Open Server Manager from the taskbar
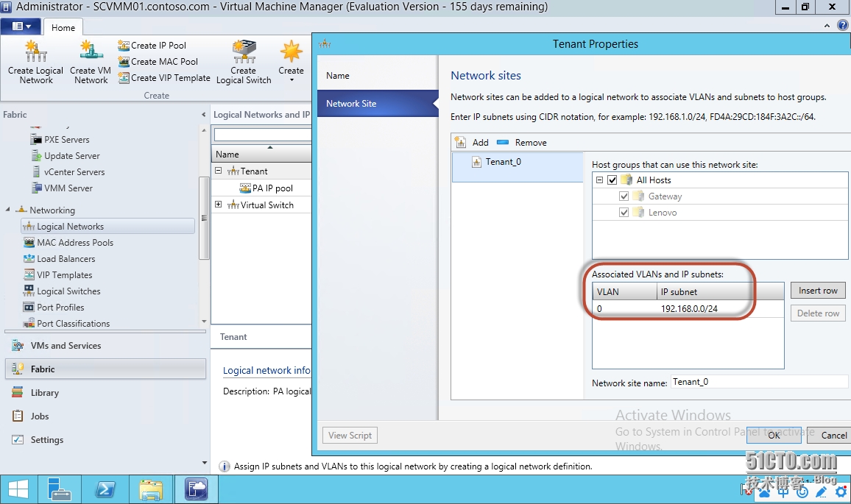The image size is (851, 504). (x=59, y=490)
